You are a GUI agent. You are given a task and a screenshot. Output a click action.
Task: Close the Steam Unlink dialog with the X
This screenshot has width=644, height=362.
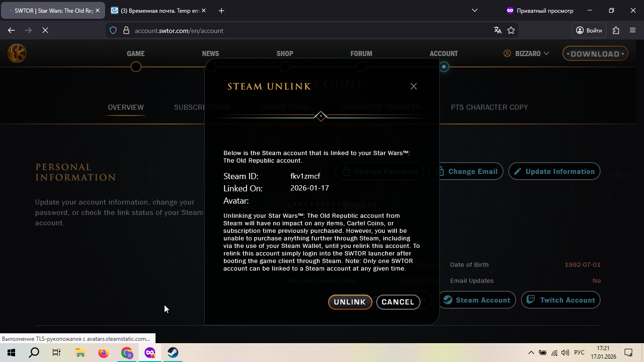[x=413, y=86]
